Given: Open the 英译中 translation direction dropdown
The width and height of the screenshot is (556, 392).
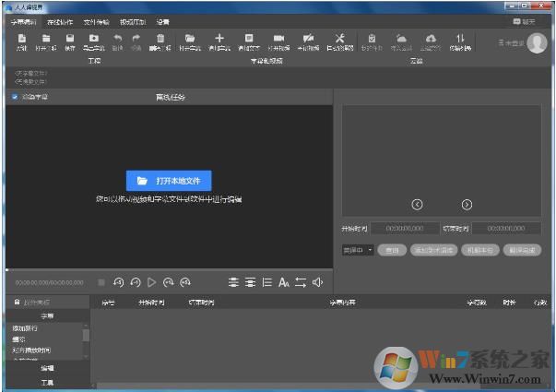Looking at the screenshot, I should pos(358,250).
